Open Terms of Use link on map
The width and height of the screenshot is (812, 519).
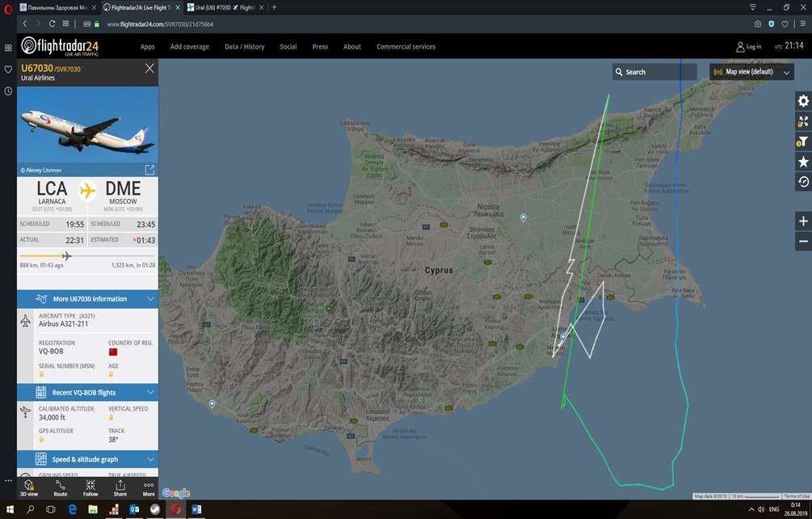797,496
